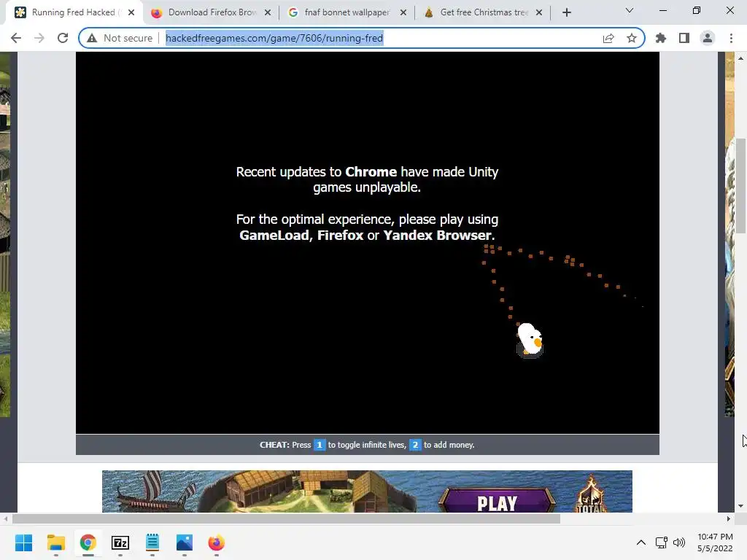Open the Windows Start menu
This screenshot has height=560, width=747.
point(23,542)
